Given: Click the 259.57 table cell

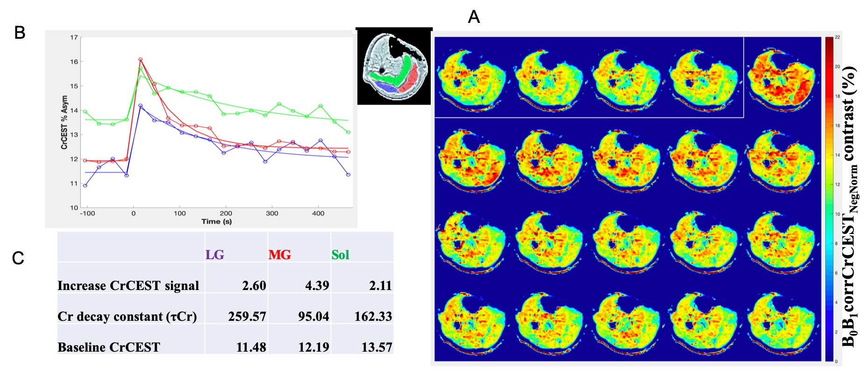Looking at the screenshot, I should pyautogui.click(x=247, y=317).
